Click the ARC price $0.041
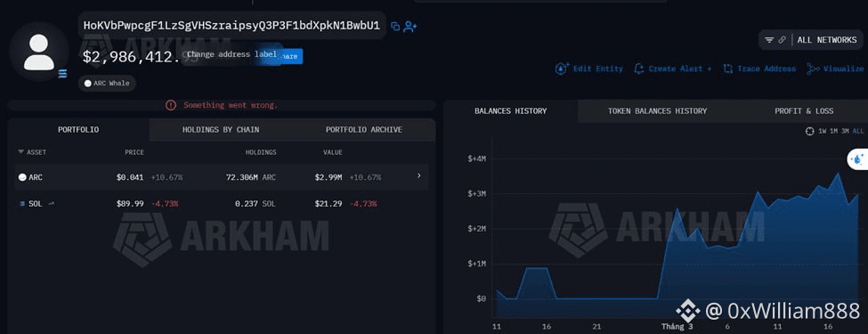 tap(130, 177)
